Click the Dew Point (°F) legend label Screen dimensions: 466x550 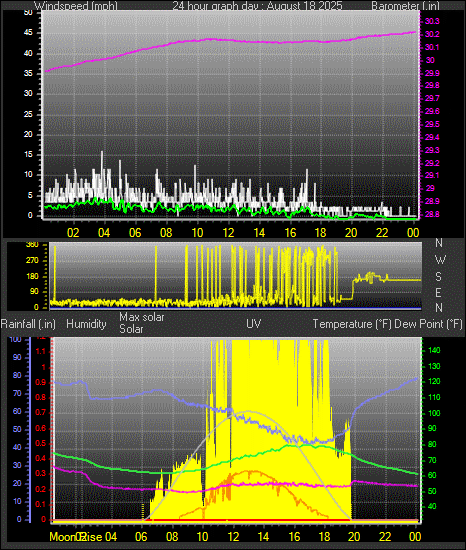(428, 324)
